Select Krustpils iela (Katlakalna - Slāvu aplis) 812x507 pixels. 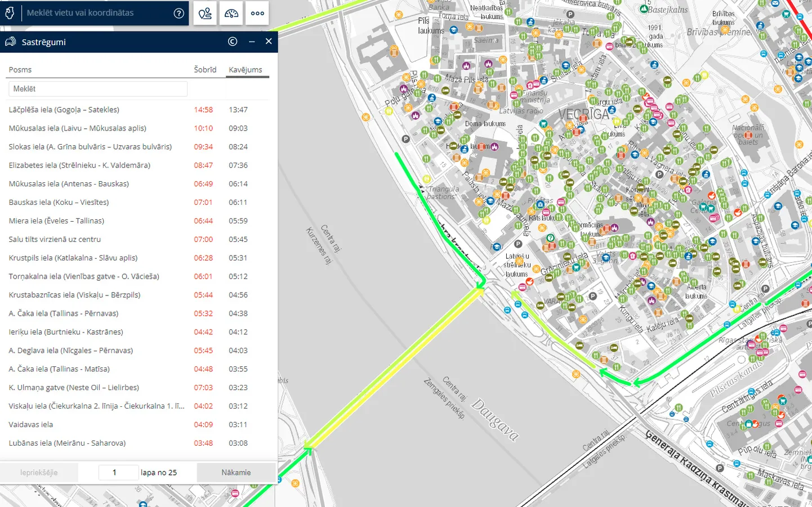point(139,258)
